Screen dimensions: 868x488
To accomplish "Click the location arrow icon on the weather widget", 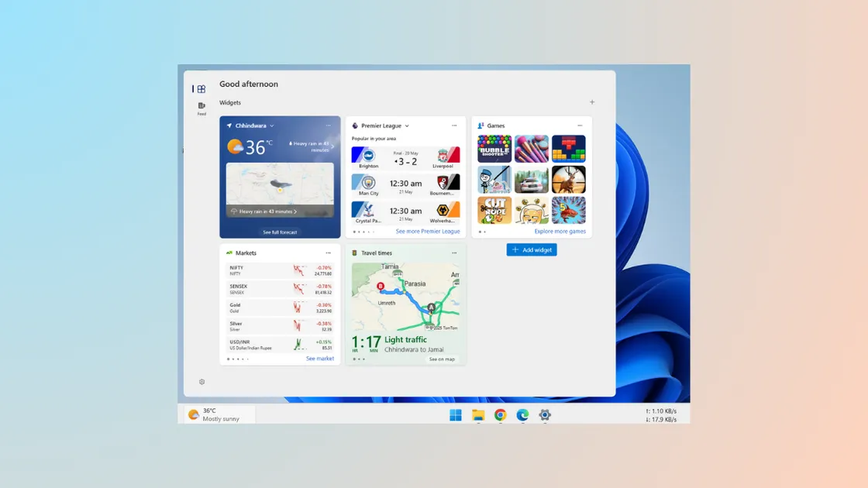I will (x=229, y=125).
